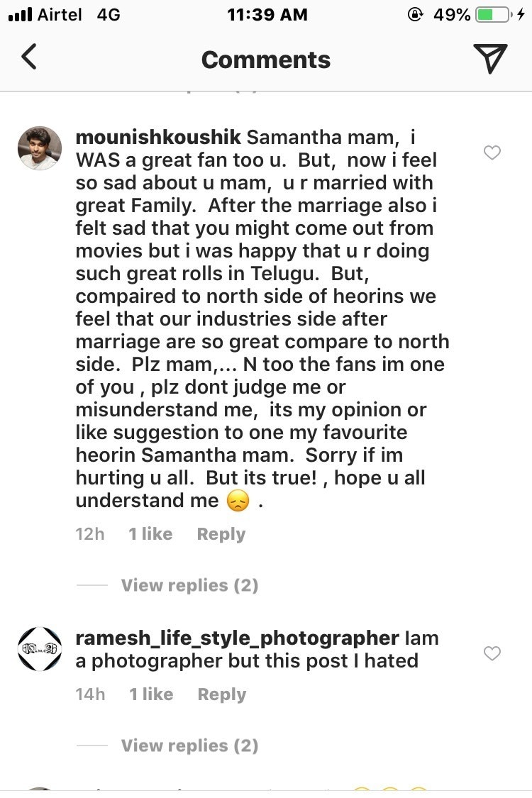View likes on ramesh's comment
The width and height of the screenshot is (532, 798).
pos(151,694)
